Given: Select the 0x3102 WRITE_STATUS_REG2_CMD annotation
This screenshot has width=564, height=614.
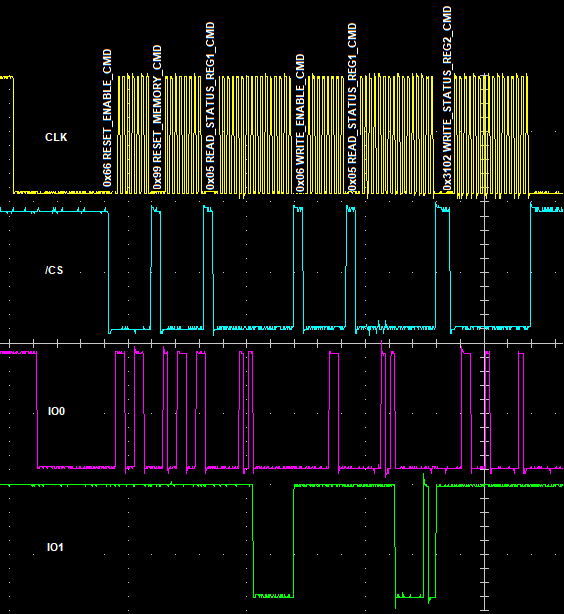Looking at the screenshot, I should click(447, 98).
